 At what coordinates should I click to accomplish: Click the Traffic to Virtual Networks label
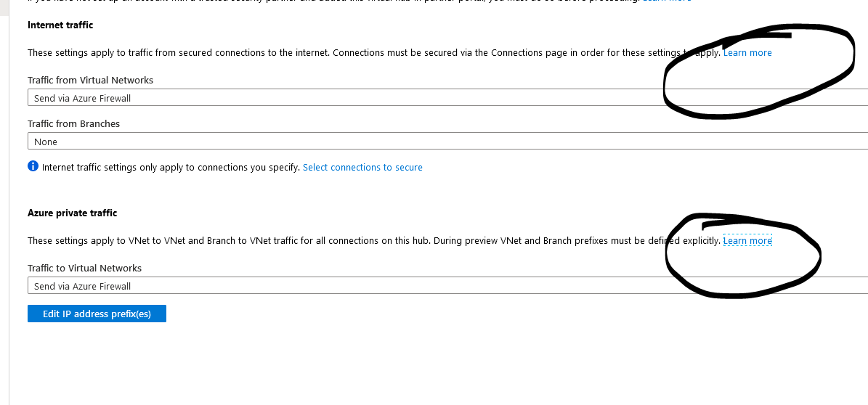(x=84, y=269)
